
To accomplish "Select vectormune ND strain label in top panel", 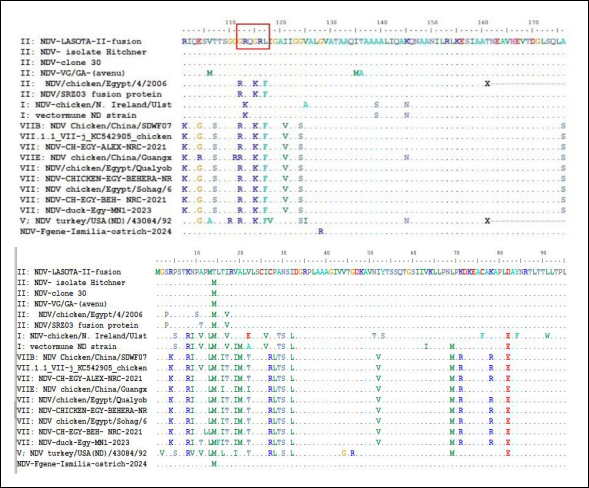I will [x=79, y=115].
